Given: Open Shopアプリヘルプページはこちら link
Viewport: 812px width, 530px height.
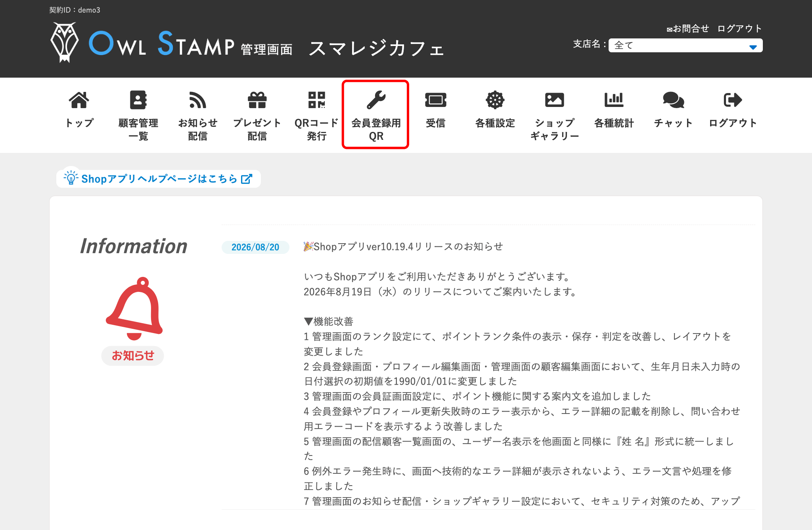Looking at the screenshot, I should tap(159, 179).
